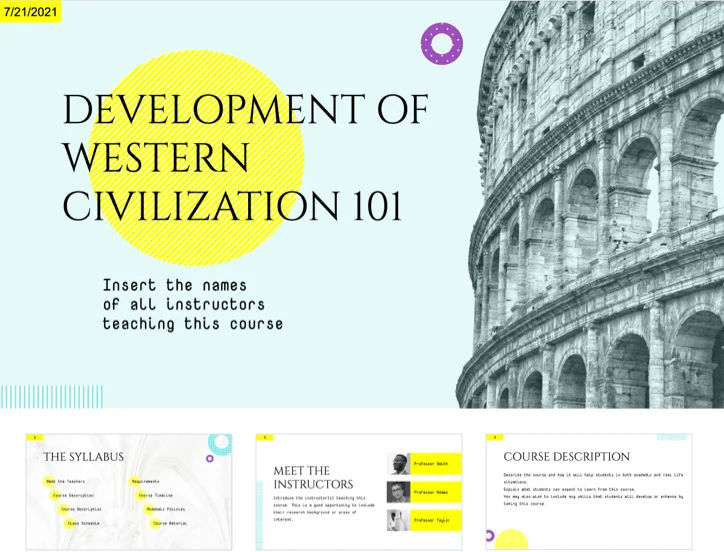Click "Course Material" syllabus item

click(x=170, y=523)
